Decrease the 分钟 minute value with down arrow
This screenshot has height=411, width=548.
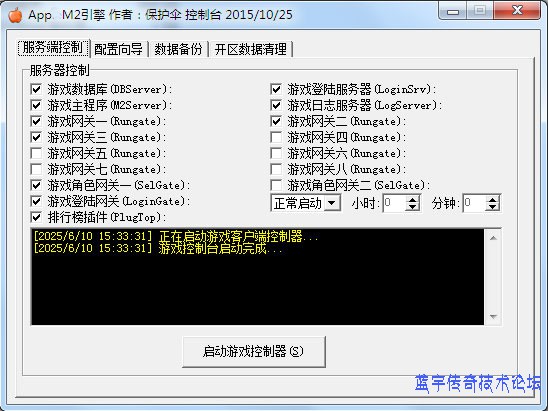(x=492, y=207)
